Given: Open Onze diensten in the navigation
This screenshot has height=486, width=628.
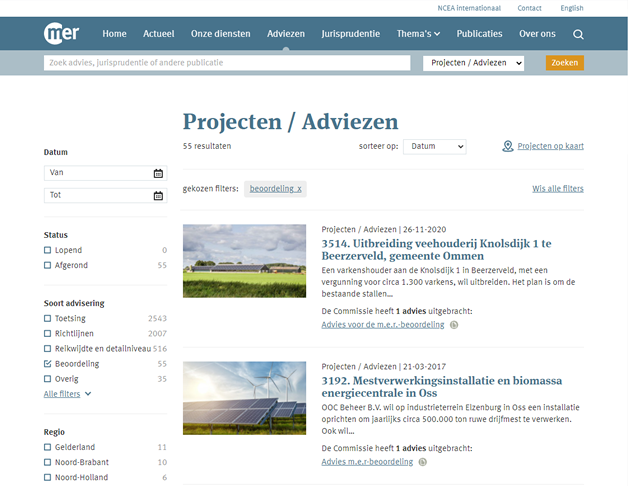Looking at the screenshot, I should [x=221, y=34].
